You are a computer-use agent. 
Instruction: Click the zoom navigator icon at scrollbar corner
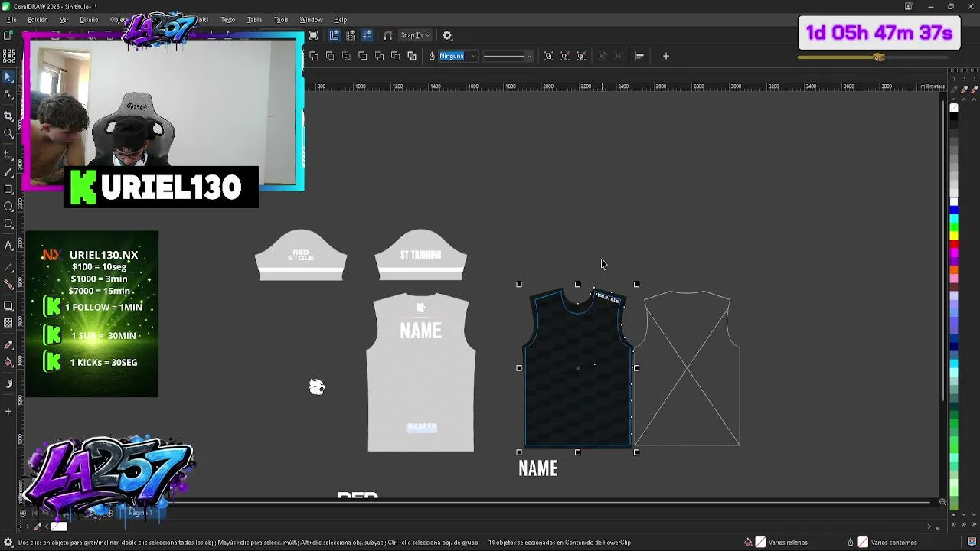click(x=942, y=502)
